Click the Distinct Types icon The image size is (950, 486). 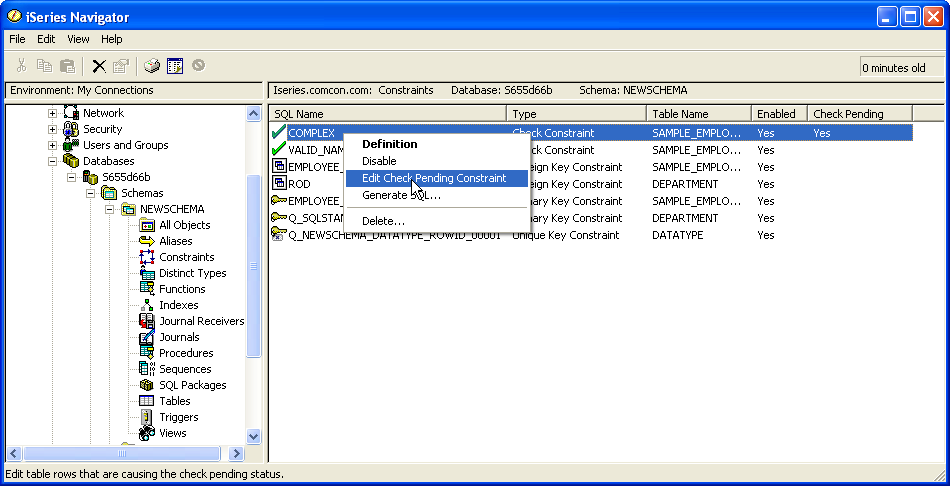[147, 273]
